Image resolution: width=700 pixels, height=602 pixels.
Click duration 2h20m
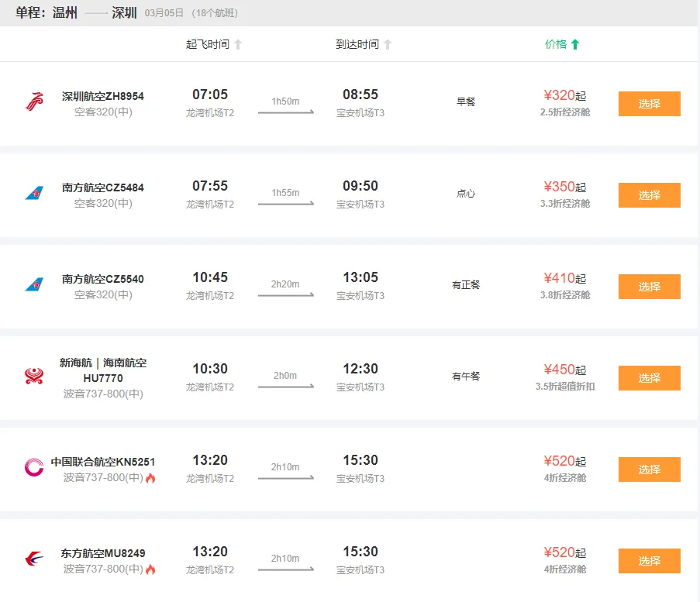click(x=285, y=284)
